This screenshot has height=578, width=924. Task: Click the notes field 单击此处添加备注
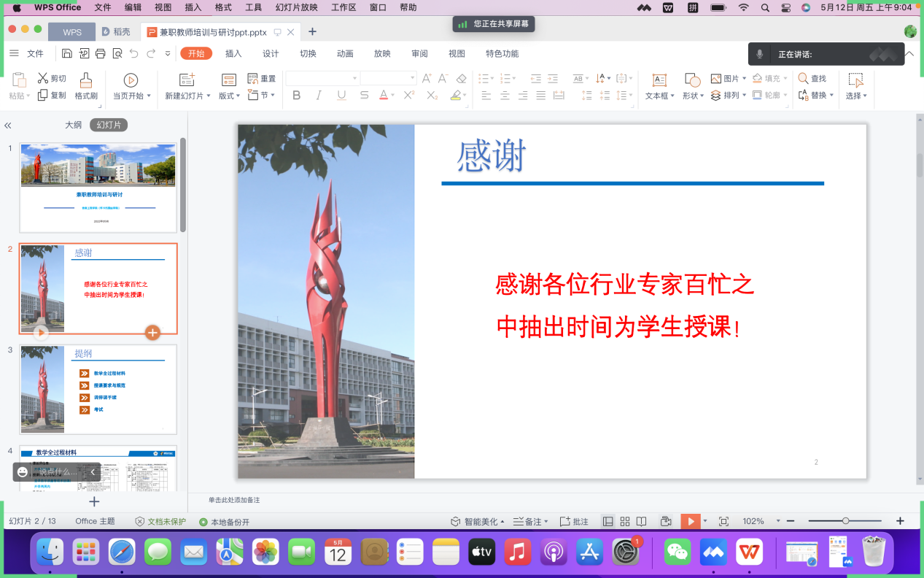coord(234,500)
